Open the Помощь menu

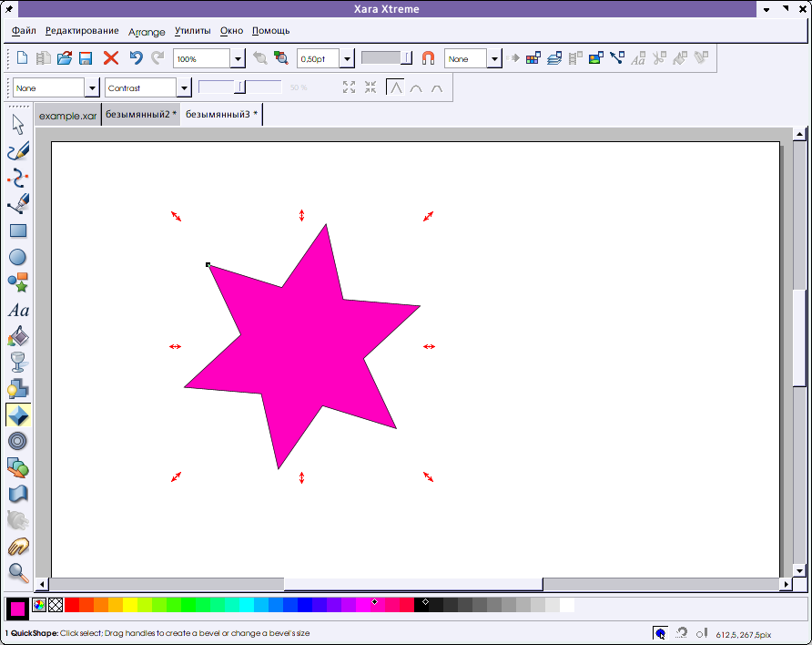270,31
